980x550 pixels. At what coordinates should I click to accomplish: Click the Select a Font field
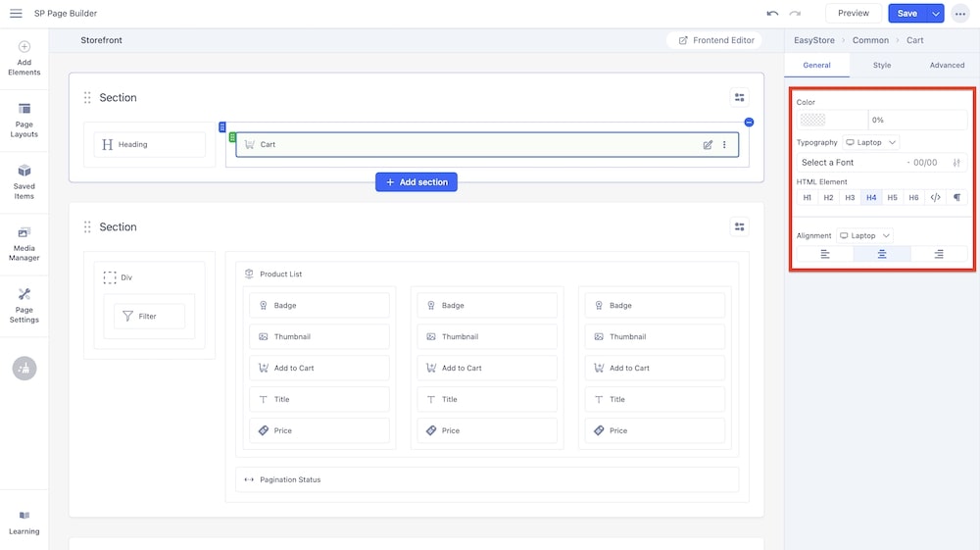(851, 163)
